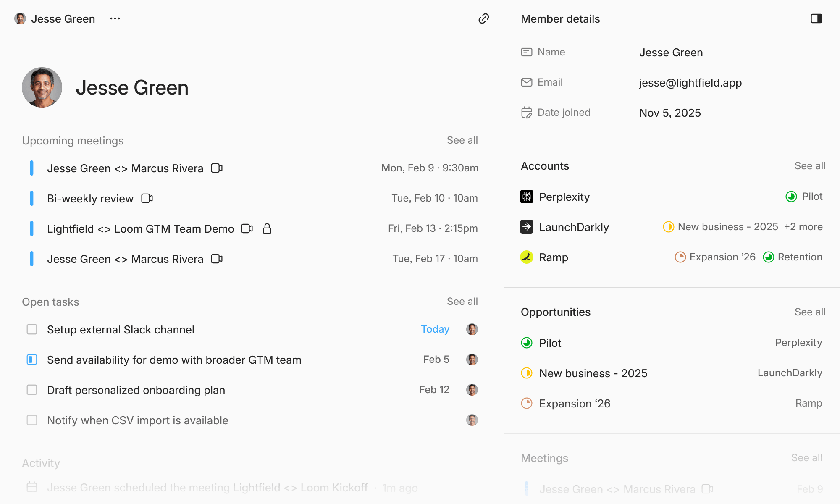840x504 pixels.
Task: Click the LaunchDarkly account logo
Action: pyautogui.click(x=527, y=227)
